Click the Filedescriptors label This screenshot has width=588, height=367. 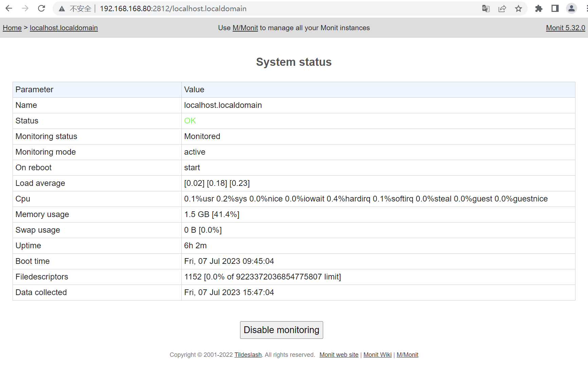coord(42,277)
